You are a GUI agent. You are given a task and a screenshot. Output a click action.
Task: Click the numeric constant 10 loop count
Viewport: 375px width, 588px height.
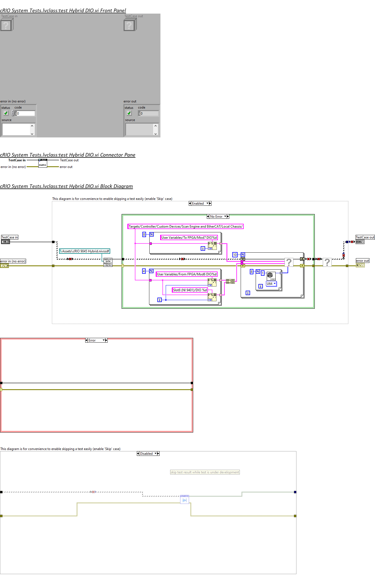(235, 255)
